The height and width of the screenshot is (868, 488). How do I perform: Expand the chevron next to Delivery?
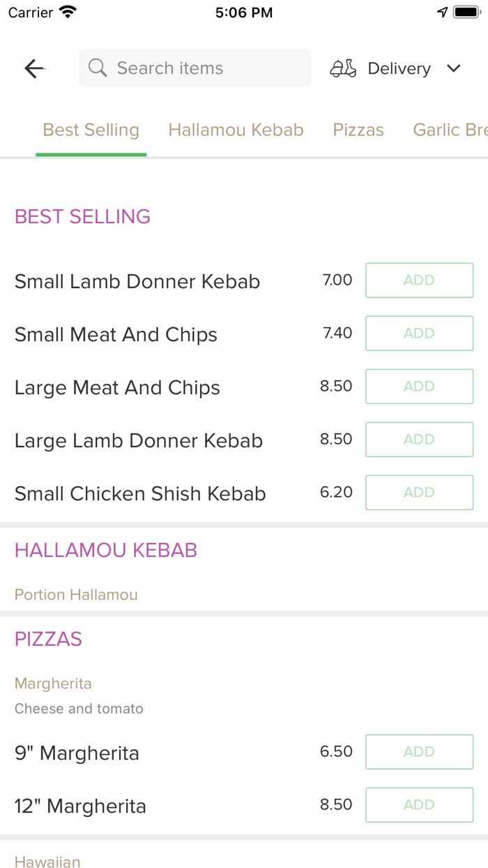pos(453,68)
